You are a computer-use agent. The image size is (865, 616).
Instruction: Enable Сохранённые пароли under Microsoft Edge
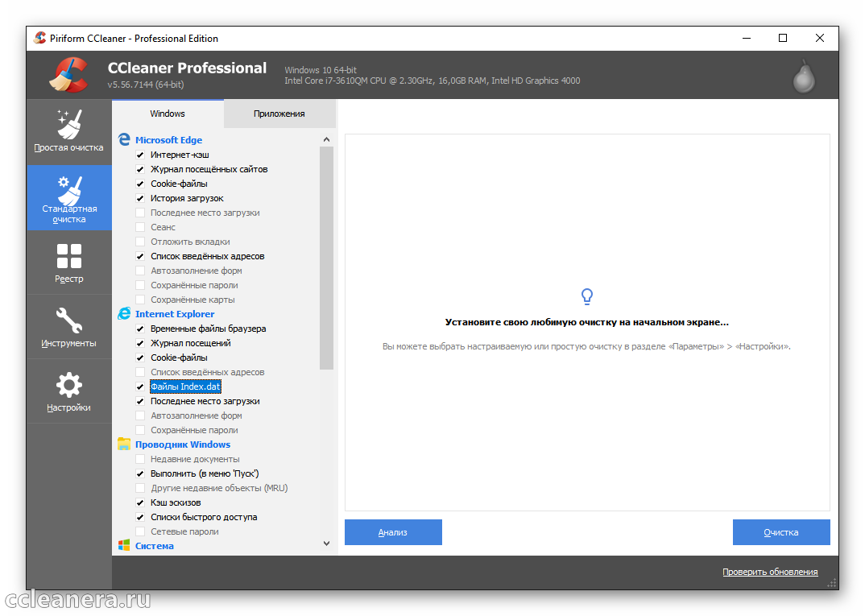[x=140, y=285]
